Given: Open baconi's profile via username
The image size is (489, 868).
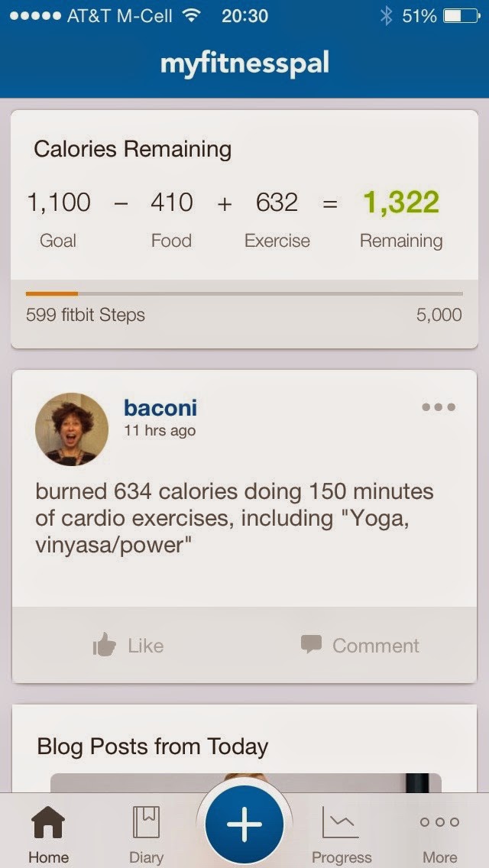Looking at the screenshot, I should [x=160, y=408].
